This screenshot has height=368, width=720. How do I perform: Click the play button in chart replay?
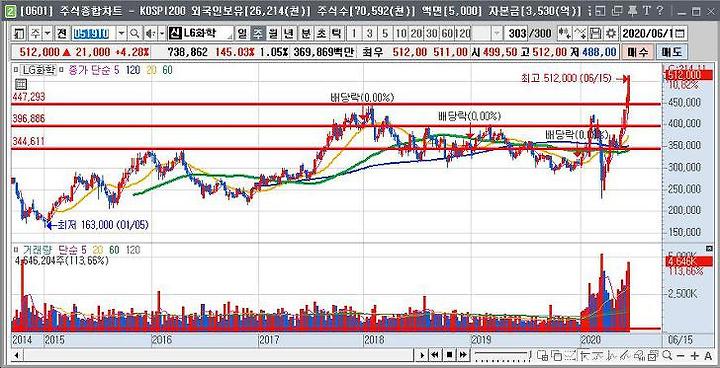point(422,355)
